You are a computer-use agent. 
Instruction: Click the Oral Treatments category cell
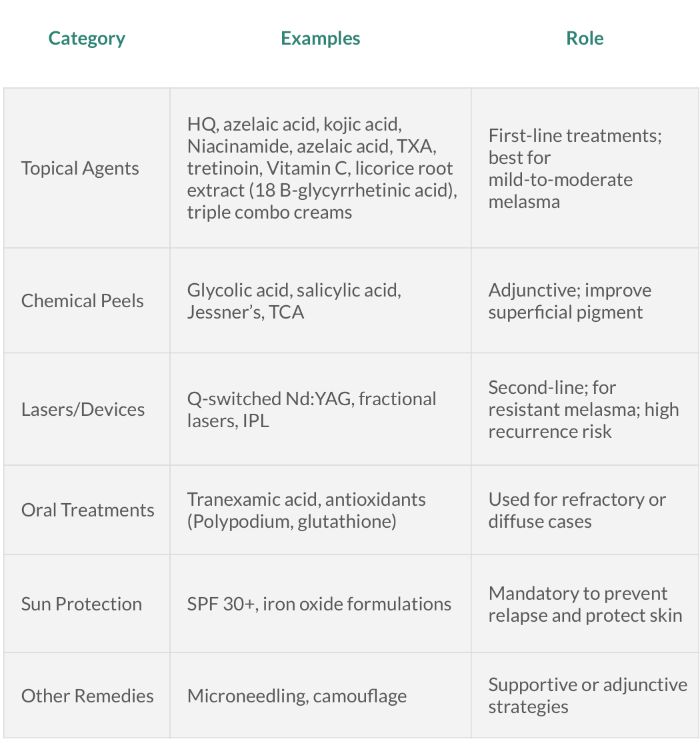point(88,510)
